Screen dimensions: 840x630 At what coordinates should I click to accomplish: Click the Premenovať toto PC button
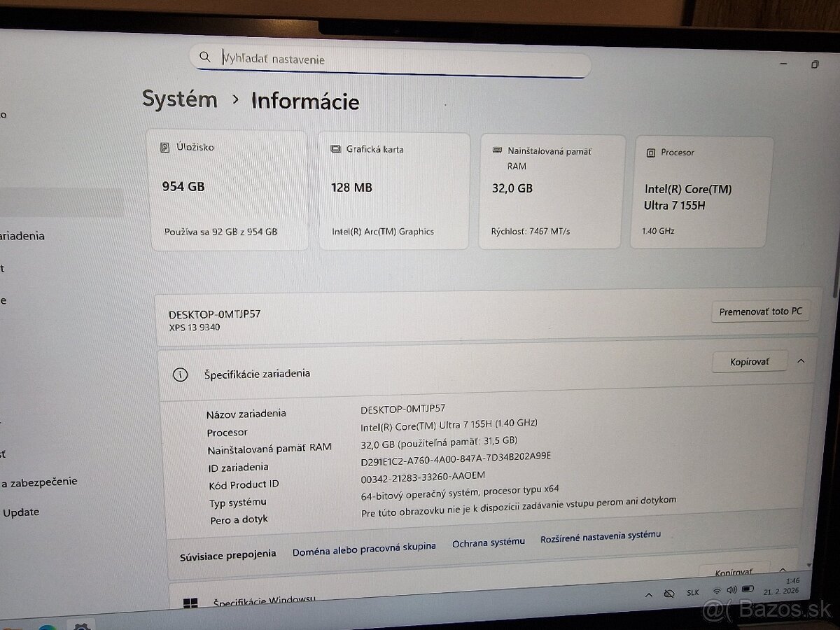tap(760, 312)
